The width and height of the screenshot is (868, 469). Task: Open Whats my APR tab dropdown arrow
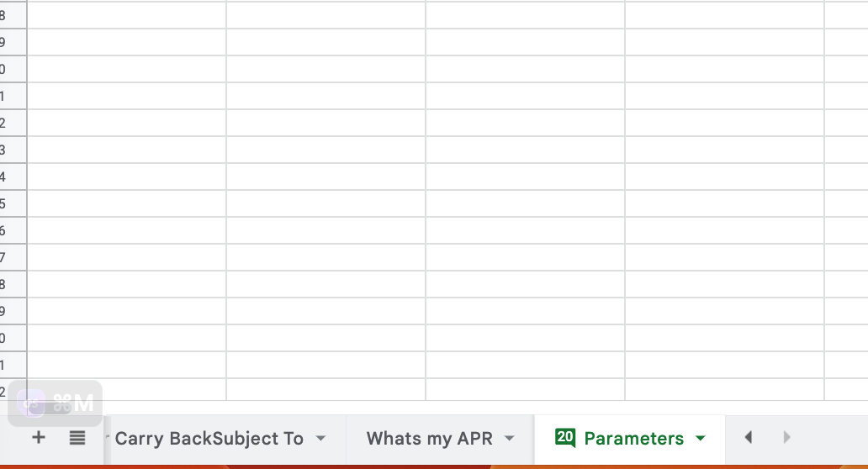point(510,439)
